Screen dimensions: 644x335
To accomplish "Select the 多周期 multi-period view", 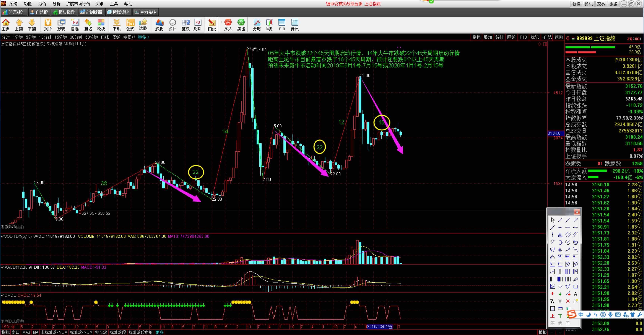I will point(129,37).
